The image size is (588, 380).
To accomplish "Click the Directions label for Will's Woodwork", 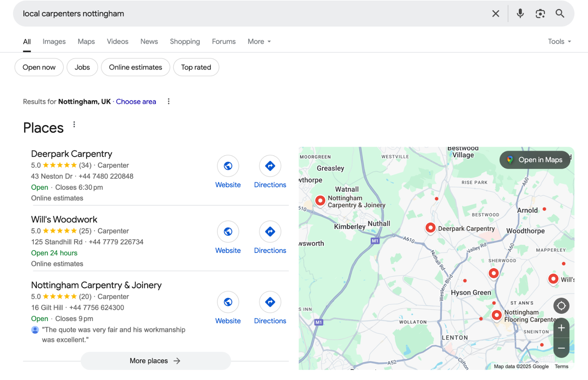I will [270, 251].
